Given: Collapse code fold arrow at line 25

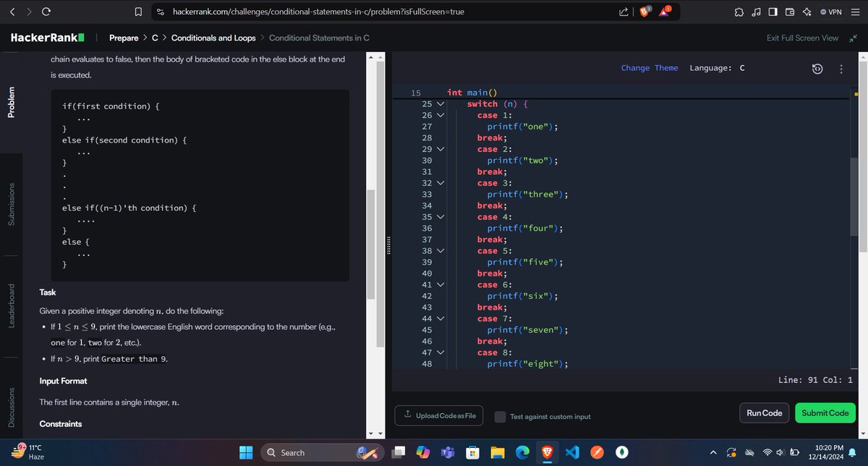Looking at the screenshot, I should pos(439,104).
